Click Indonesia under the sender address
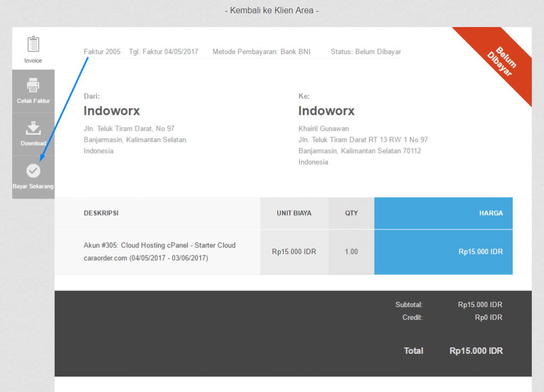The image size is (544, 392). point(98,151)
